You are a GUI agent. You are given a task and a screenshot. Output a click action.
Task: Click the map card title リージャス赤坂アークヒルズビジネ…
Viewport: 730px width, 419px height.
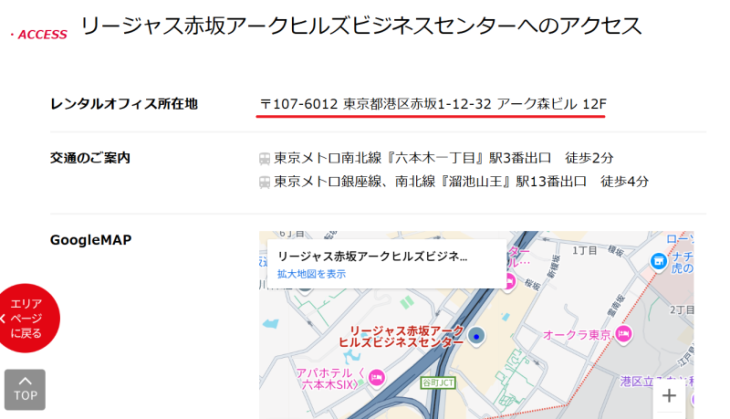click(372, 256)
